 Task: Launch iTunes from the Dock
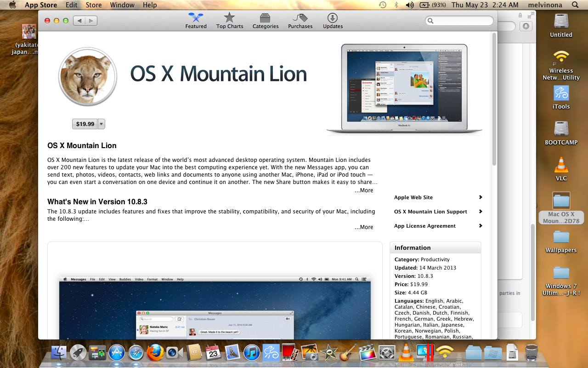point(252,353)
